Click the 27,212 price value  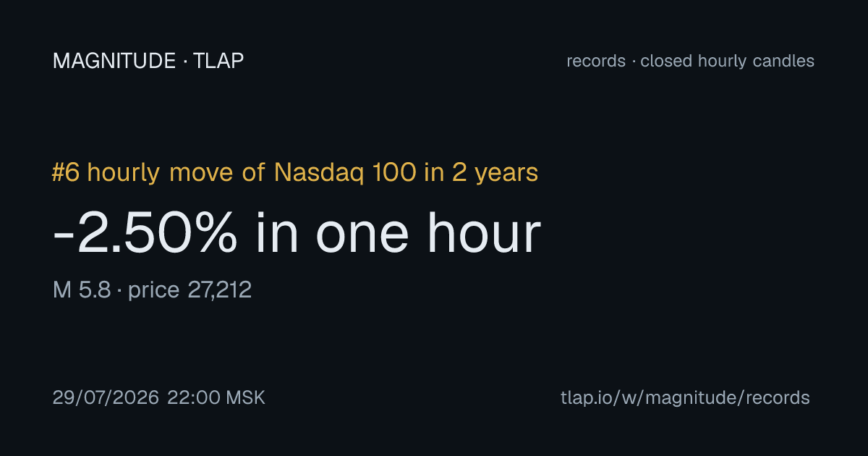point(220,291)
